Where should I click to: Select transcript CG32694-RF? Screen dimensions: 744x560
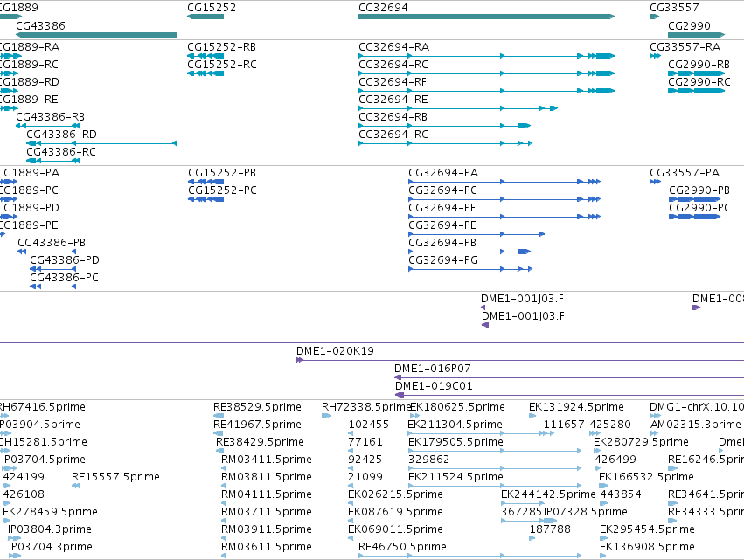click(x=486, y=91)
